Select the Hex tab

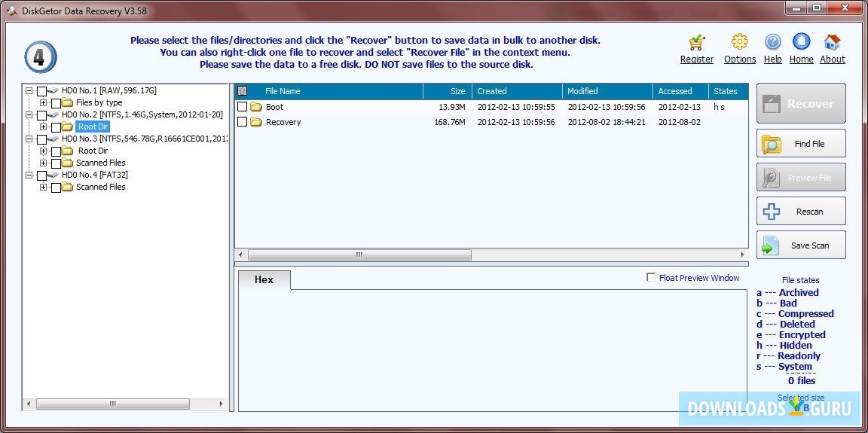[264, 280]
